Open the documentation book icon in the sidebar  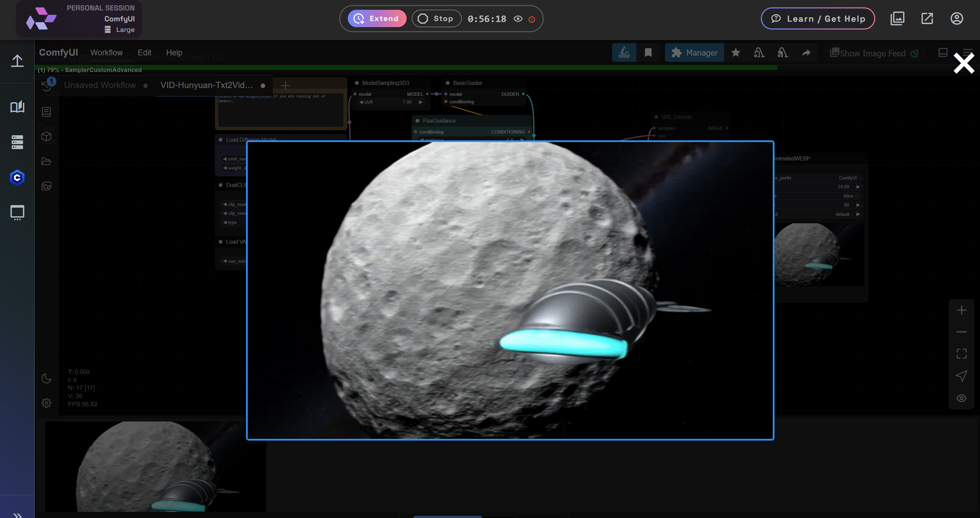point(17,107)
